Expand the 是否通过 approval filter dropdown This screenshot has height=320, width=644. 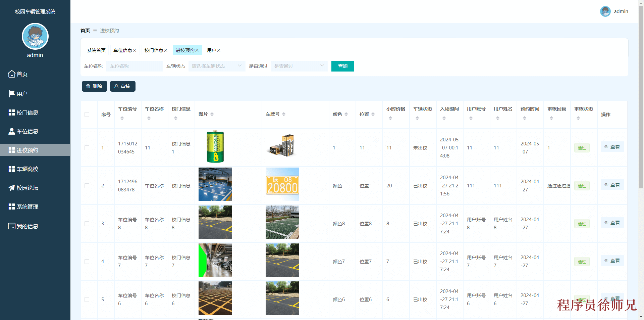[299, 66]
